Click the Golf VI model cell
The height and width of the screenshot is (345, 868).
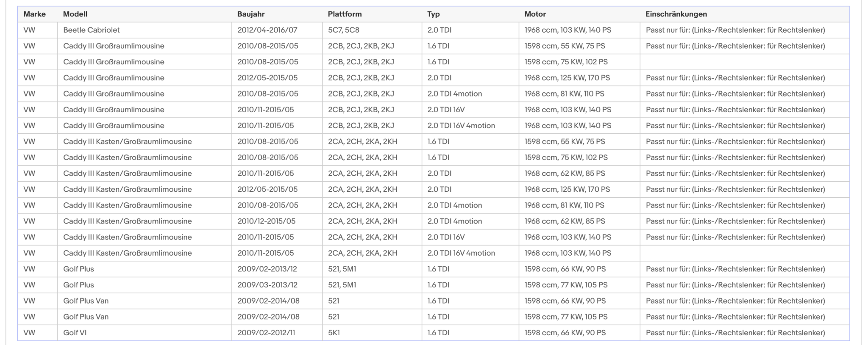145,333
